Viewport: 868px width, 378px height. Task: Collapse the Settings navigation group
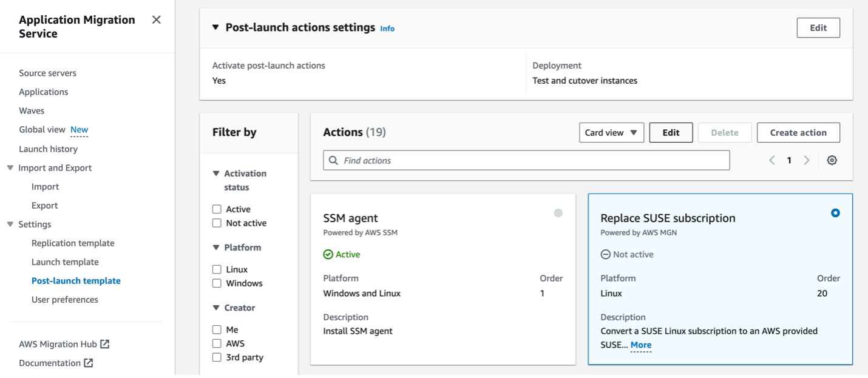[10, 224]
